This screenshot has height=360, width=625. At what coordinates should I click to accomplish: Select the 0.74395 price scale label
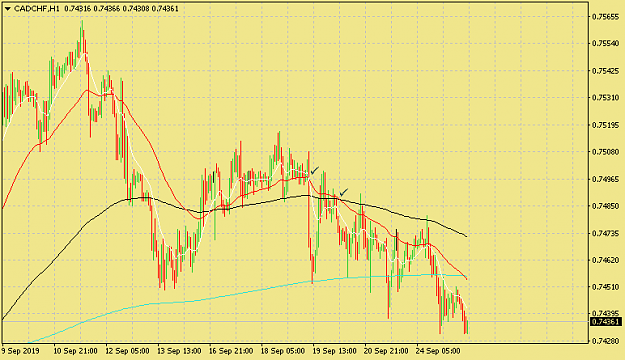[605, 313]
